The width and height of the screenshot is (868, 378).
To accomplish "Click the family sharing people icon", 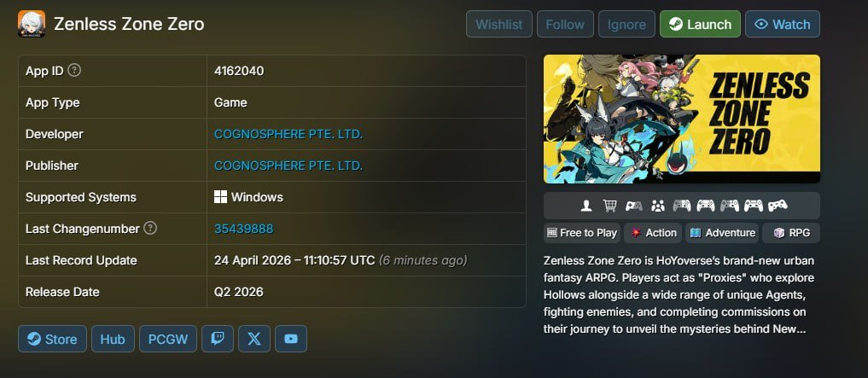I will (658, 206).
